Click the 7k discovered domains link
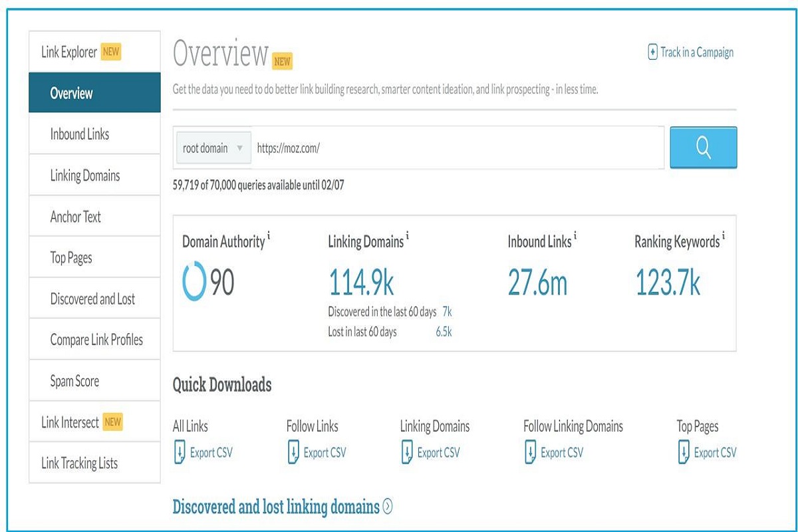 pos(447,311)
